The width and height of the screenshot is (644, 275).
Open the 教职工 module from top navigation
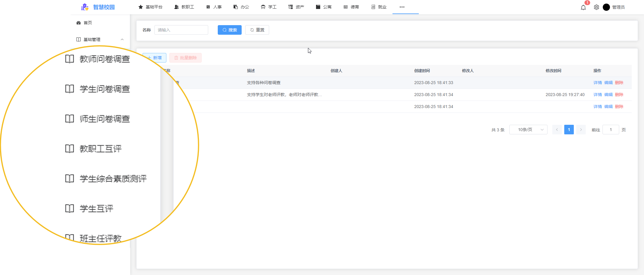coord(184,7)
